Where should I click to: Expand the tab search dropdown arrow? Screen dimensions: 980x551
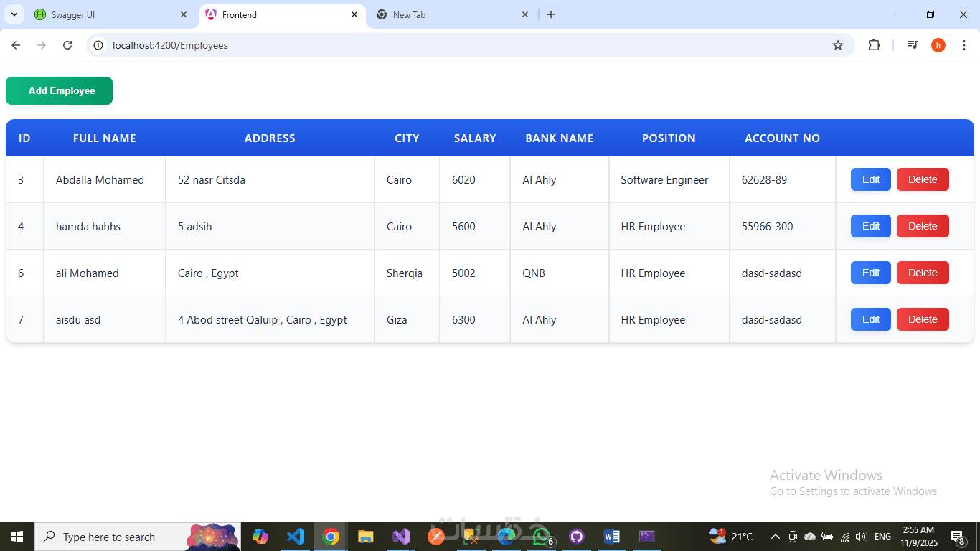(14, 14)
